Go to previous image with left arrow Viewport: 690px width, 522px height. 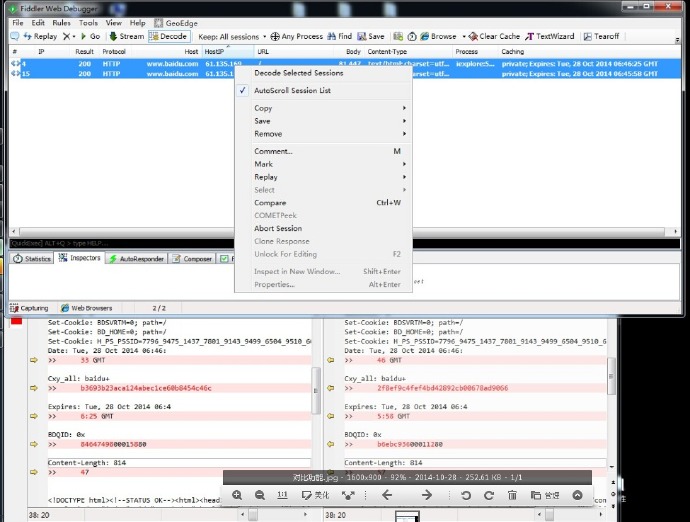[x=387, y=495]
